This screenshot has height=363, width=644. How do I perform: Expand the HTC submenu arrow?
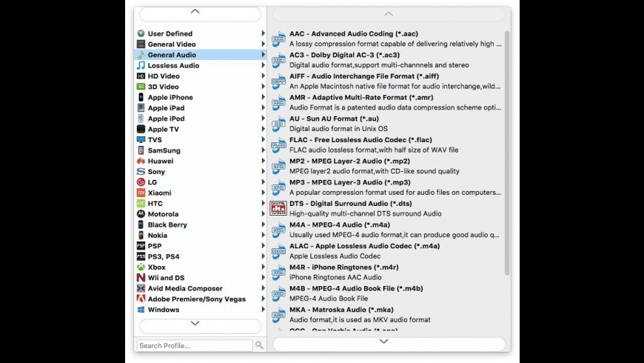(263, 203)
